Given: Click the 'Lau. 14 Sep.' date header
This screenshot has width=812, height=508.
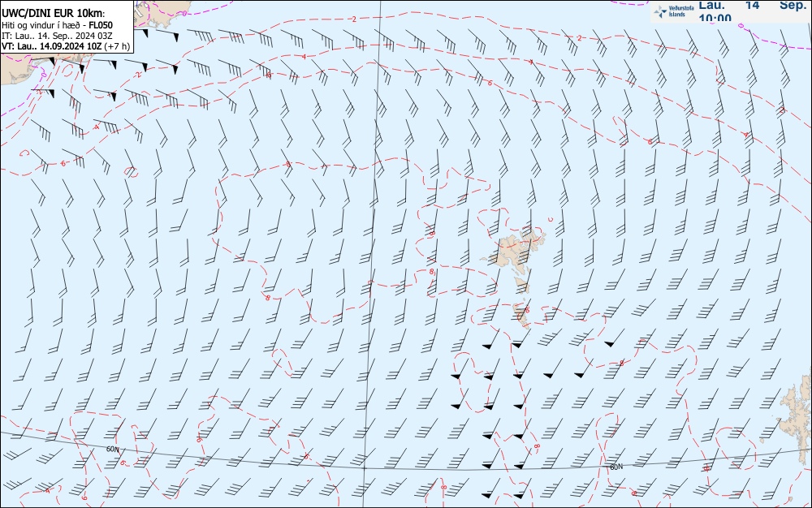Looking at the screenshot, I should (x=753, y=5).
